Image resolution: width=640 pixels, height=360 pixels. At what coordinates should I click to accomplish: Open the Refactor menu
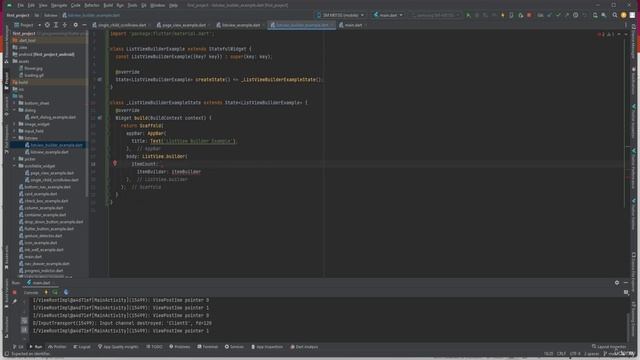coord(92,5)
